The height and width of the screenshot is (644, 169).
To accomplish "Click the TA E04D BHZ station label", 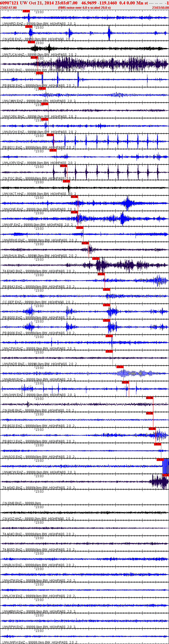I will click(38, 271).
